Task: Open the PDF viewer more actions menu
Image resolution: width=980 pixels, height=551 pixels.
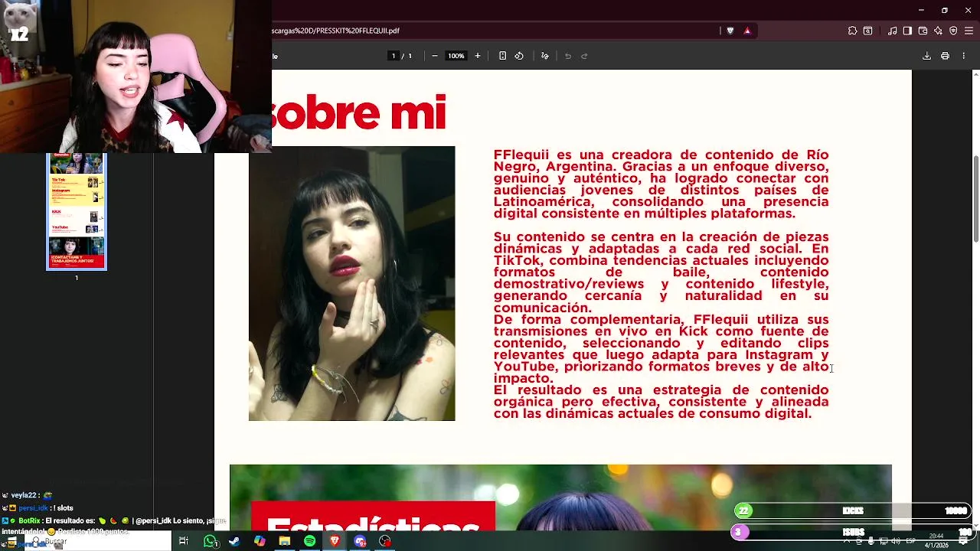Action: [963, 56]
